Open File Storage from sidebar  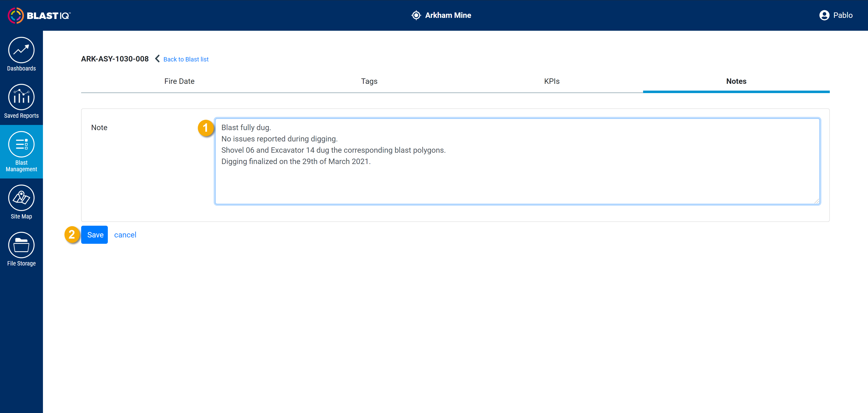pyautogui.click(x=21, y=249)
